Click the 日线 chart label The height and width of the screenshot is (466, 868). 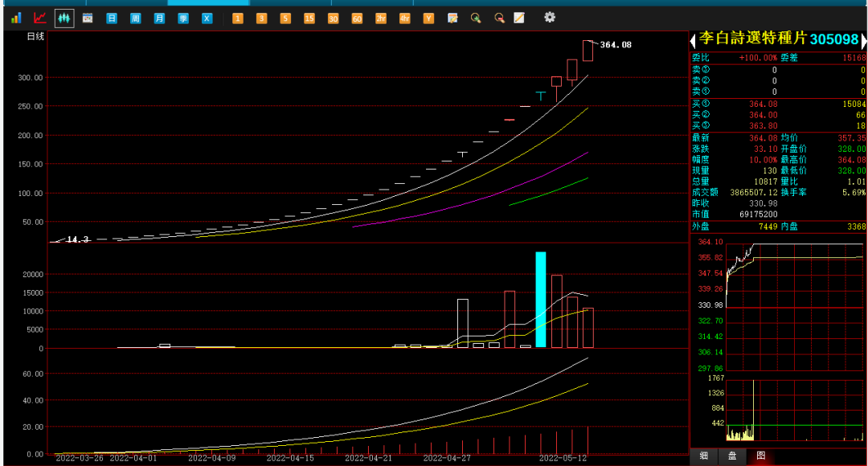pos(35,36)
